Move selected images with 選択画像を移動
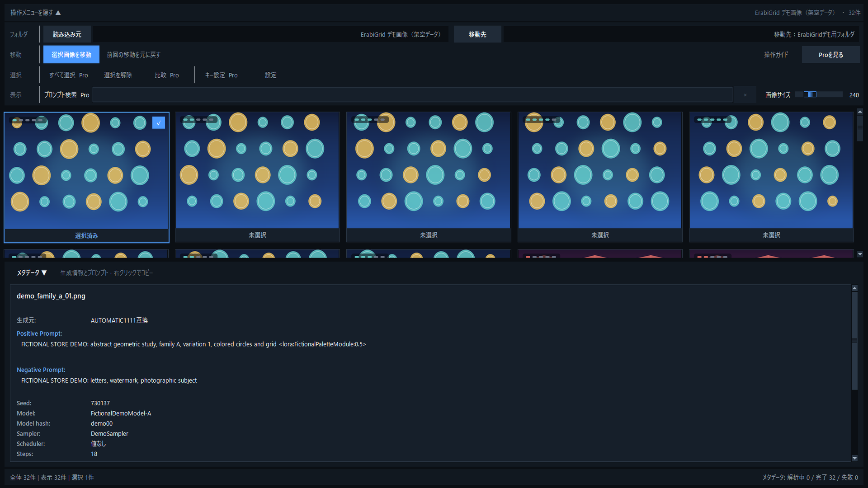Image resolution: width=868 pixels, height=488 pixels. (71, 55)
